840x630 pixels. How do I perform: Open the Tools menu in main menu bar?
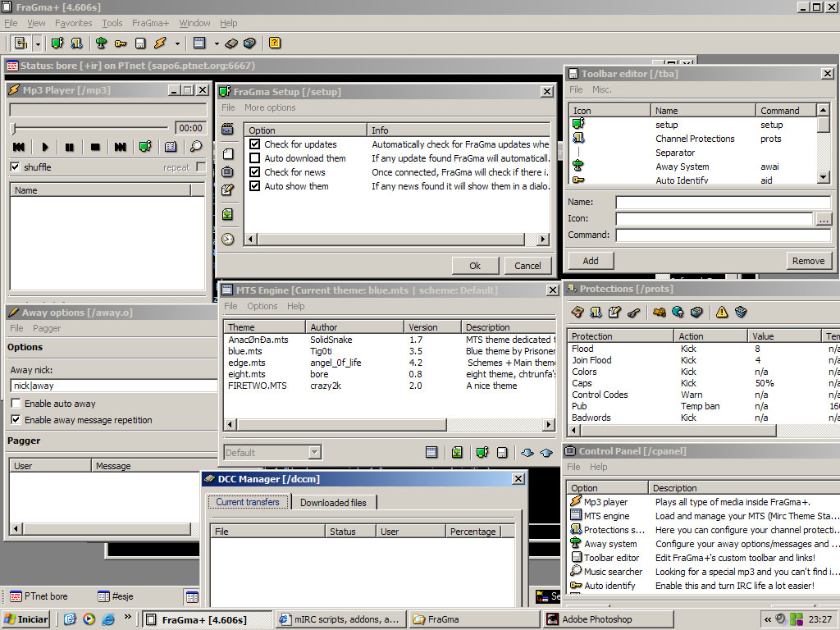click(x=112, y=23)
